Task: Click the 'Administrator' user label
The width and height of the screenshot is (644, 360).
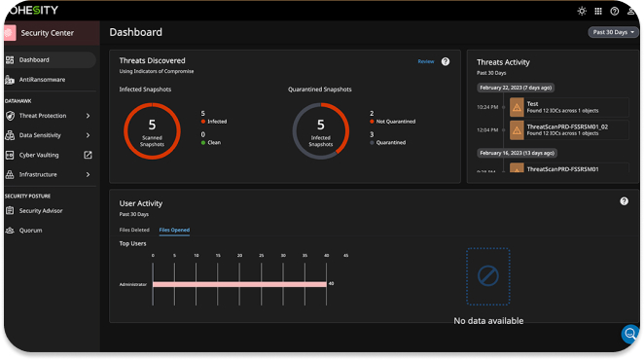Action: tap(132, 284)
